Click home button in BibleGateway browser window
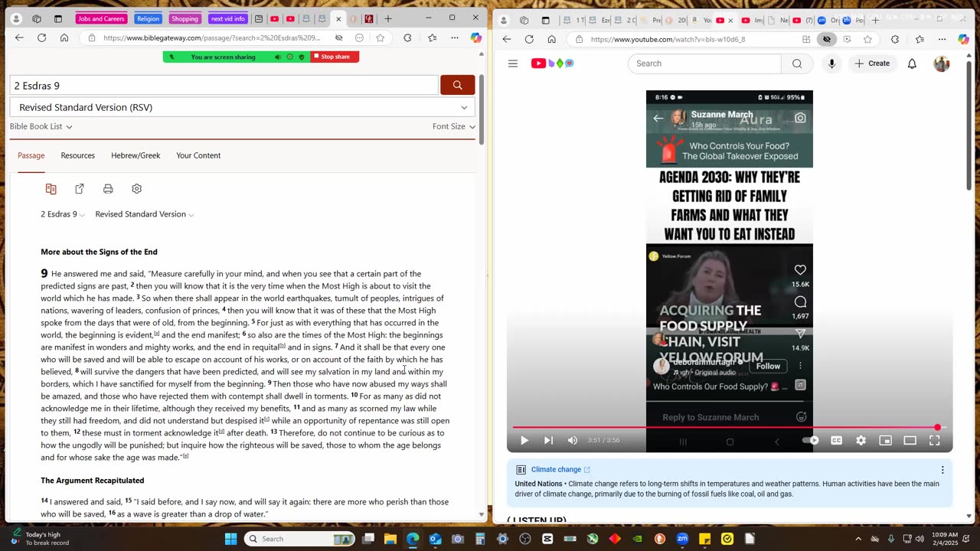Image resolution: width=980 pixels, height=551 pixels. pyautogui.click(x=64, y=37)
